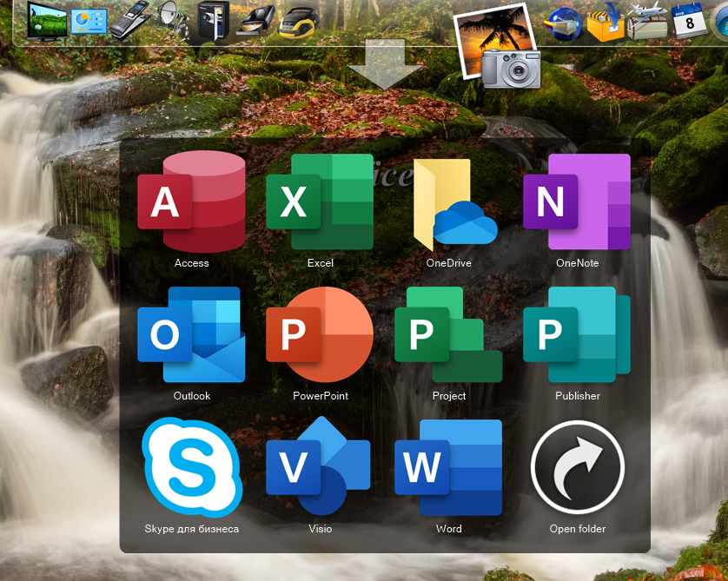Open the yellow box download icon in dock
Image resolution: width=728 pixels, height=581 pixels.
pos(606,23)
